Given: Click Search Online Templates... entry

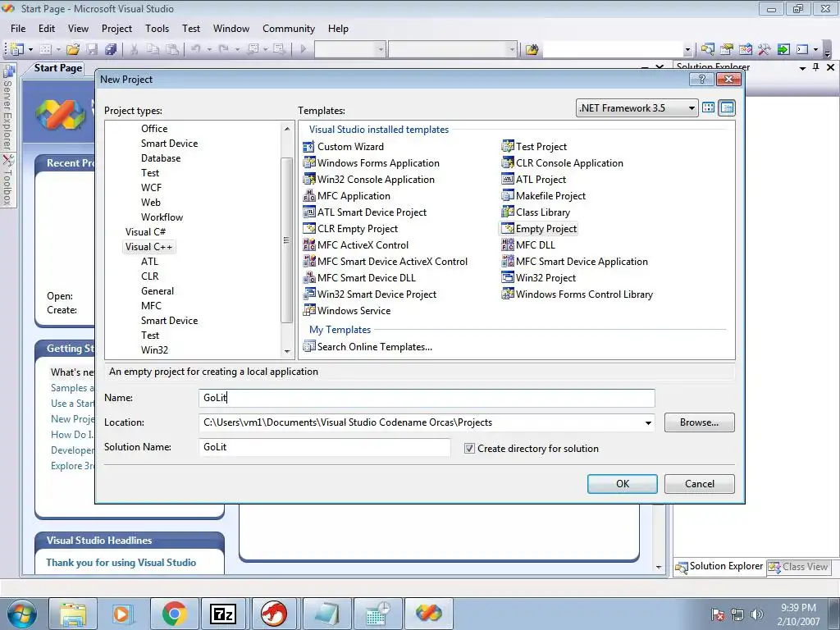Looking at the screenshot, I should click(367, 347).
